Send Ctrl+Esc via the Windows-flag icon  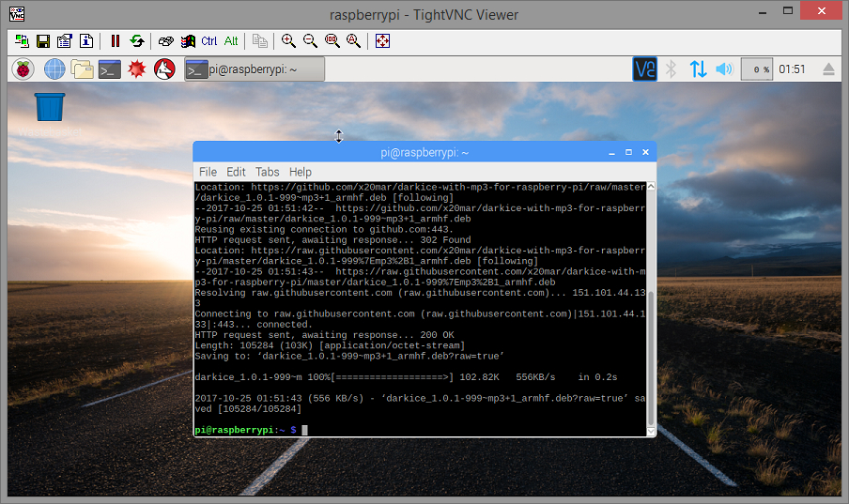click(188, 41)
